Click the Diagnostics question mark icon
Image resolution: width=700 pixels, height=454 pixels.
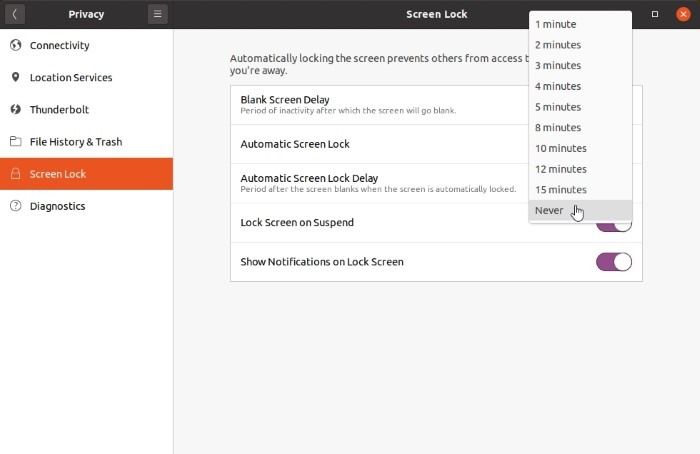[x=16, y=206]
